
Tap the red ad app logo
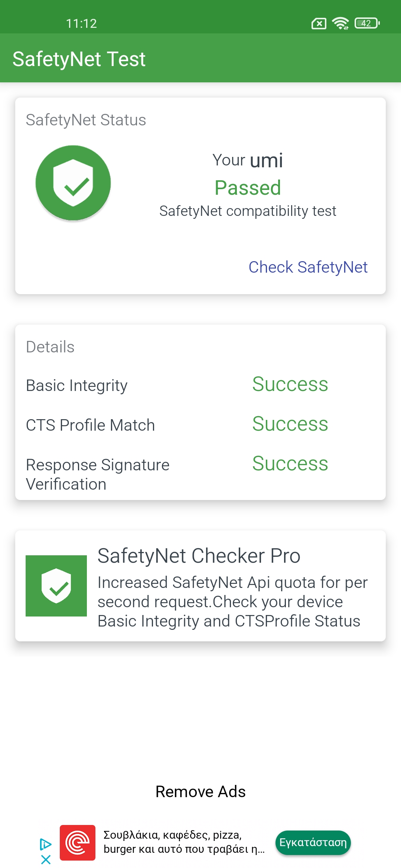[78, 842]
